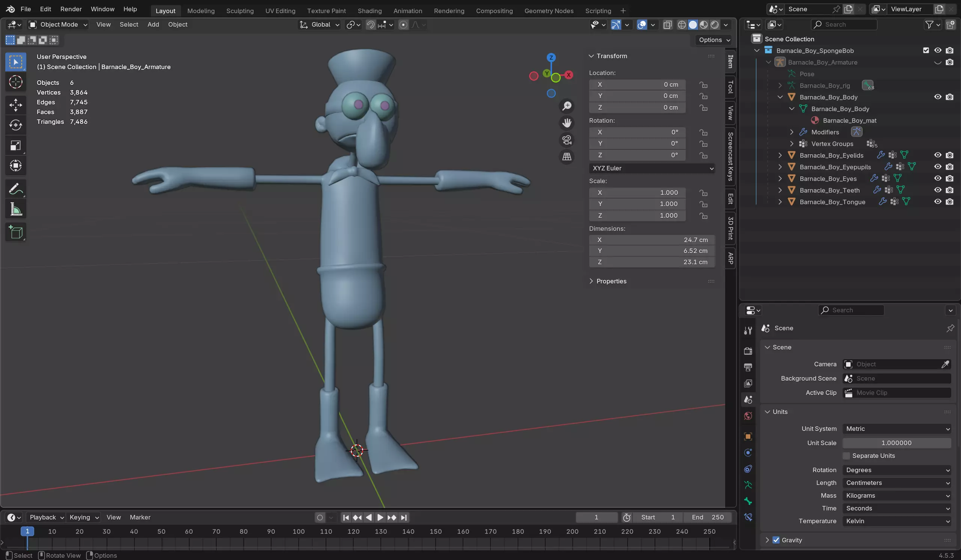Open the Unit System Metric dropdown
This screenshot has height=560, width=961.
(x=896, y=429)
